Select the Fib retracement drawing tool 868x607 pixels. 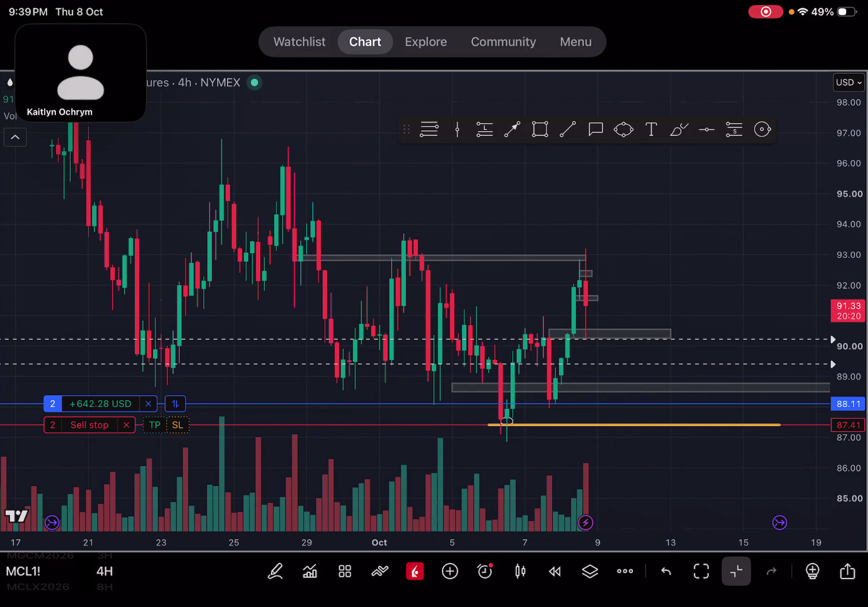tap(429, 129)
